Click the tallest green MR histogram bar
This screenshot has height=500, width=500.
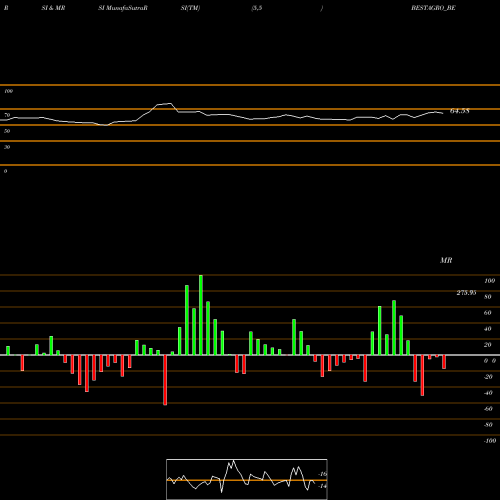coord(201,315)
